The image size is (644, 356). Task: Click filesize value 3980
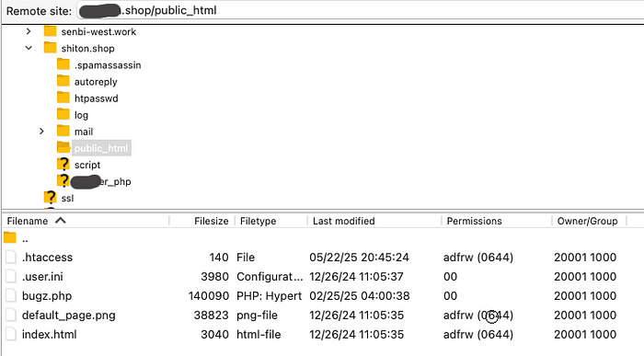click(214, 277)
